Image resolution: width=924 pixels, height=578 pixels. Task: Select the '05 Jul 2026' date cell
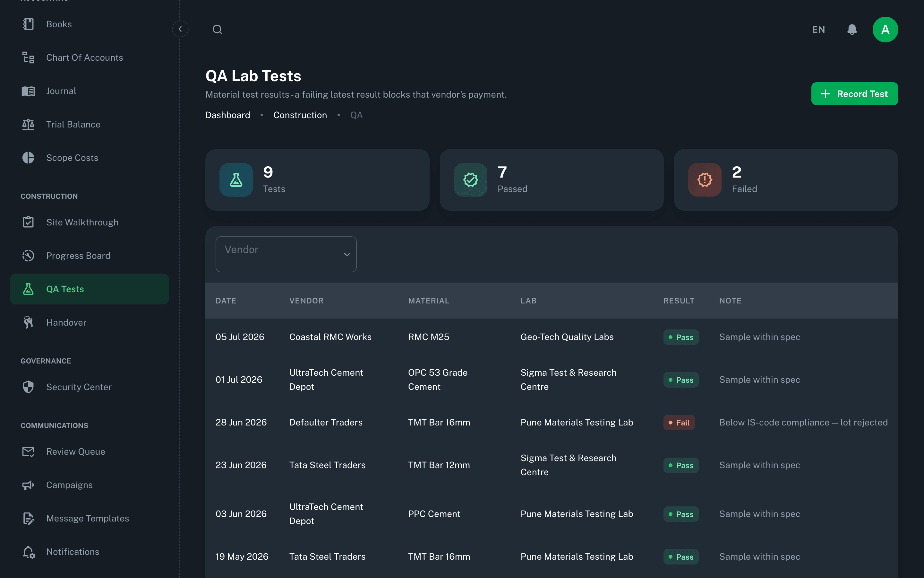(240, 337)
